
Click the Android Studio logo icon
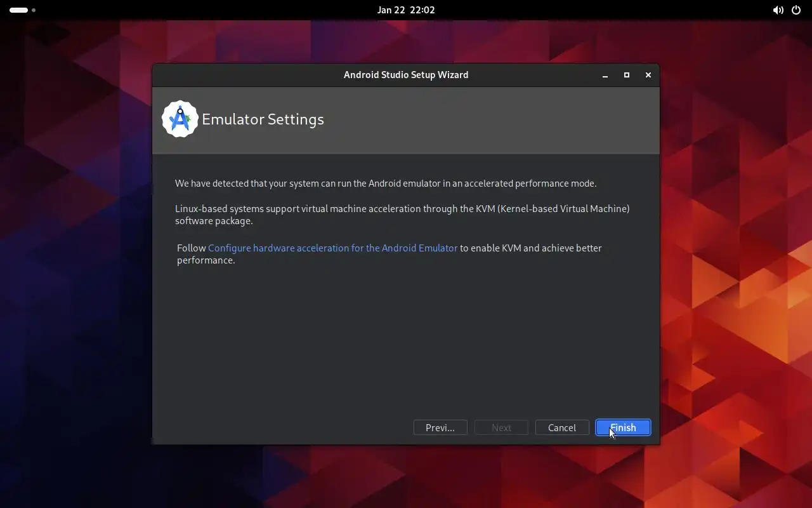[180, 119]
